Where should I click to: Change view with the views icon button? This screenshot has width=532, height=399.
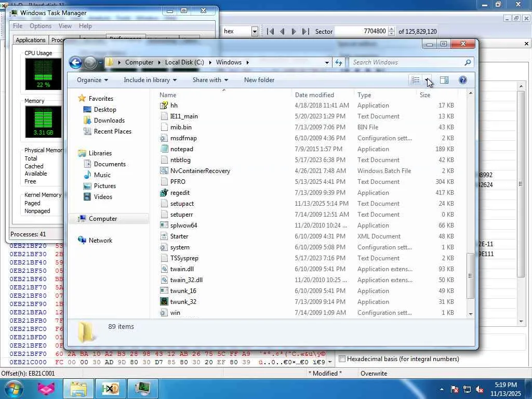416,80
